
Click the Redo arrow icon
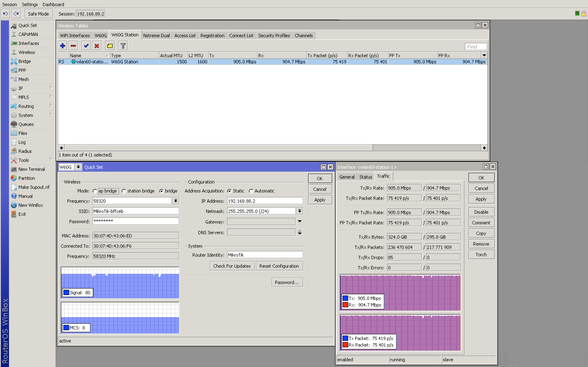click(16, 13)
